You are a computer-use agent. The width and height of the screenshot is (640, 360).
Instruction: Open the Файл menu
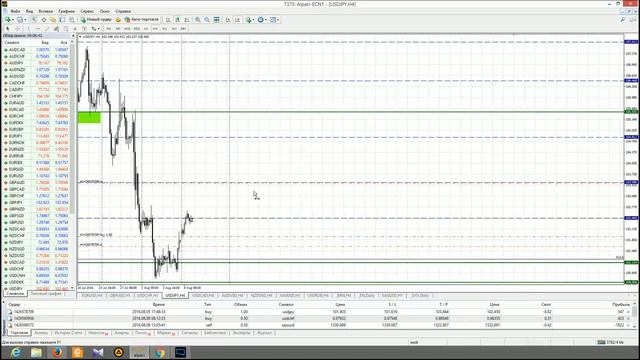click(15, 11)
